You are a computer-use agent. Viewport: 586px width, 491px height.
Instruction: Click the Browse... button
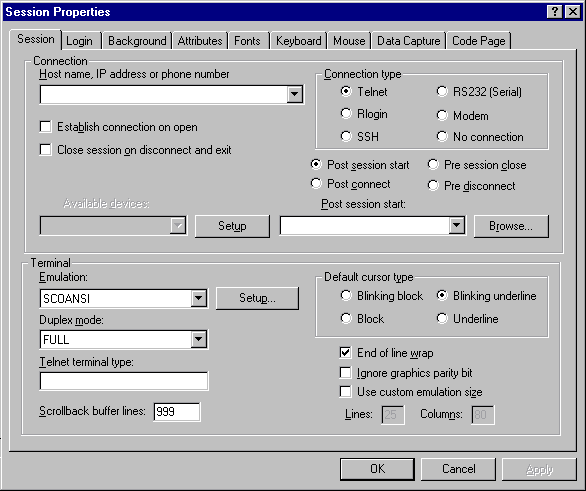coord(511,226)
